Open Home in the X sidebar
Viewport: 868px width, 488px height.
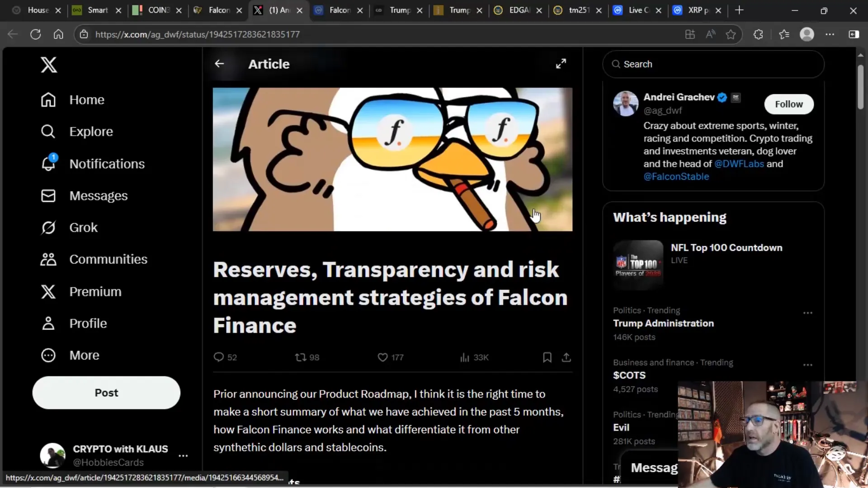point(73,100)
